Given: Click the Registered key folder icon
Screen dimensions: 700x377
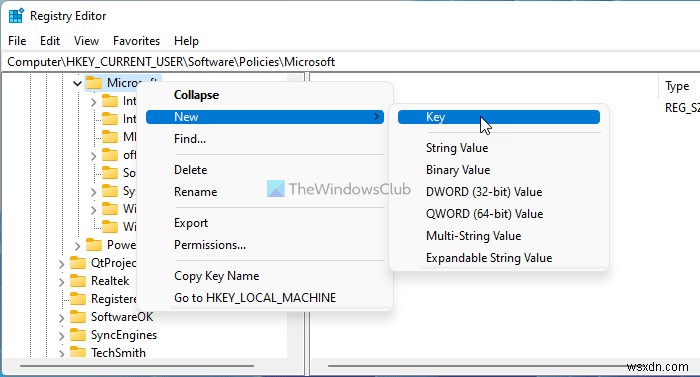Looking at the screenshot, I should coord(78,299).
